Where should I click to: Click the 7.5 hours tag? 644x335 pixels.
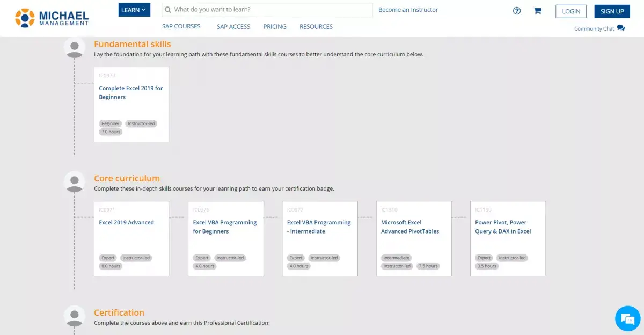(x=428, y=266)
